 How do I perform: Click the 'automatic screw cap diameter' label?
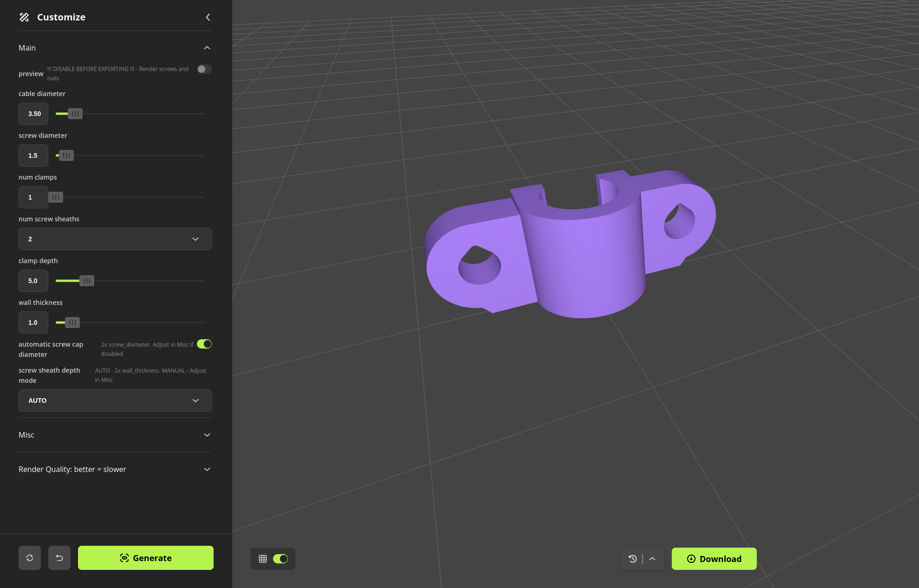point(51,349)
